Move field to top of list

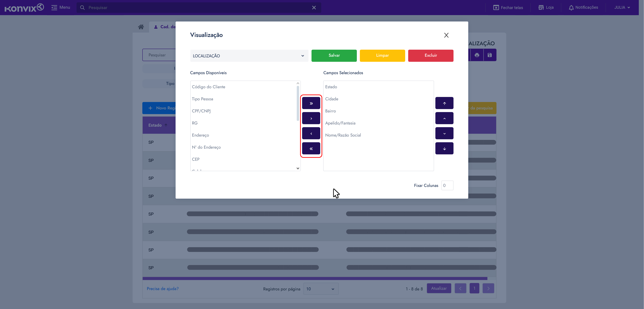(x=444, y=103)
